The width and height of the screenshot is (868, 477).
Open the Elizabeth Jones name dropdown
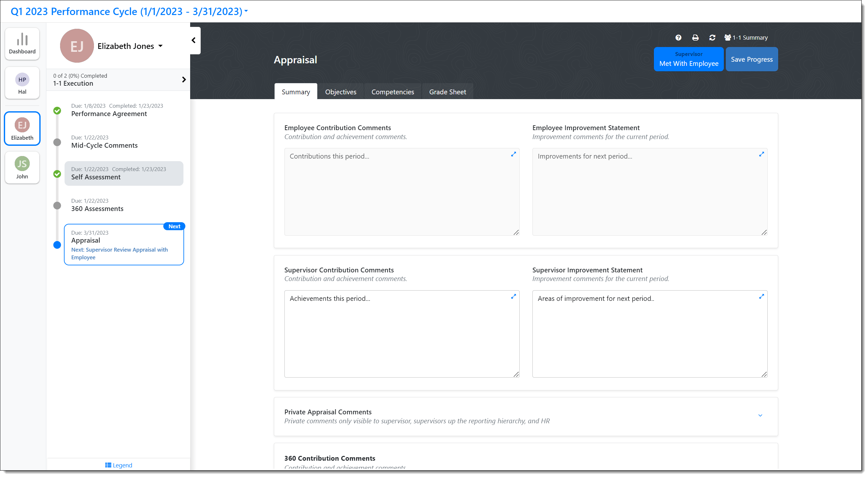(x=130, y=46)
